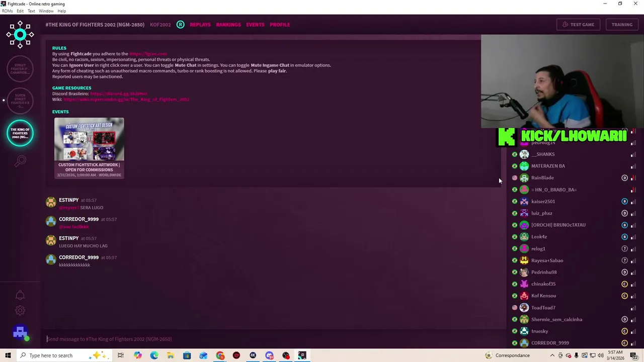Click ESTINPY's avatar on SERA LUGO message
The width and height of the screenshot is (644, 362).
(x=51, y=203)
